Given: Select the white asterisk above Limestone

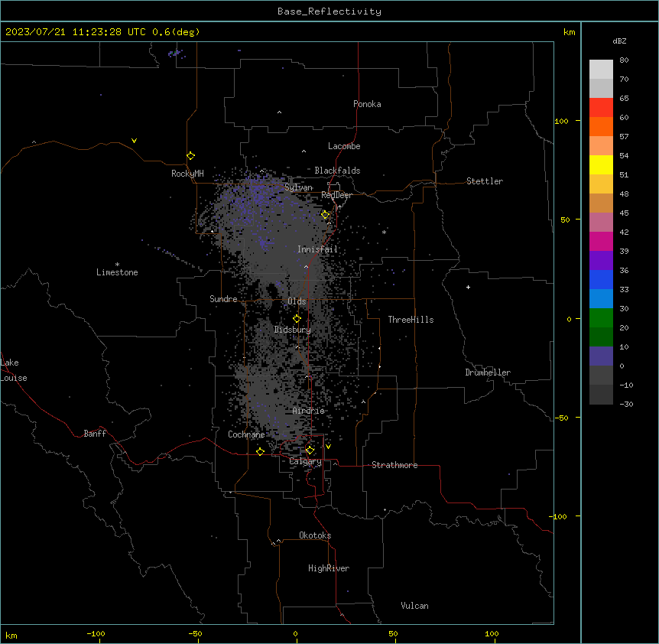Looking at the screenshot, I should click(117, 265).
